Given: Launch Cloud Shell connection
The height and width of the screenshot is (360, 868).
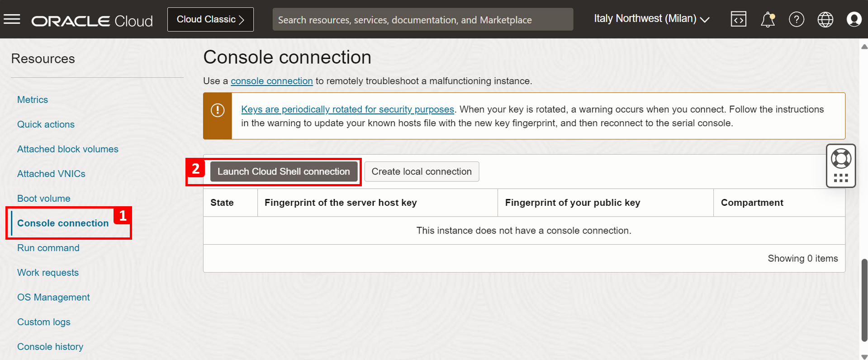Looking at the screenshot, I should pos(284,171).
